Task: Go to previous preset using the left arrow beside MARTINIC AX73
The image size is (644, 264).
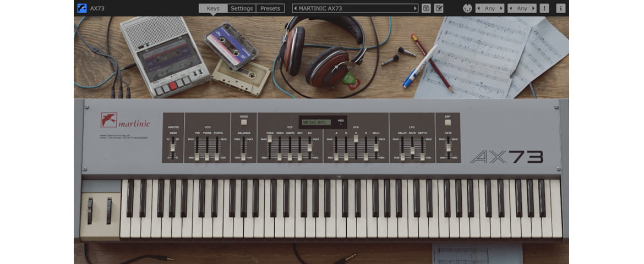Action: [295, 8]
